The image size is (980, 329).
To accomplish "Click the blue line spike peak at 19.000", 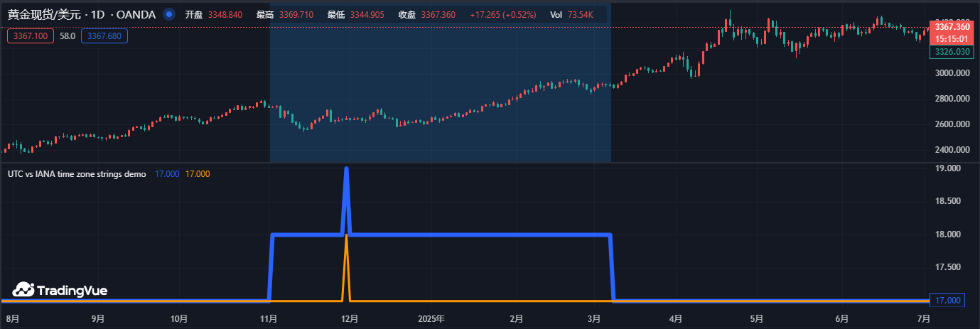I will tap(346, 169).
